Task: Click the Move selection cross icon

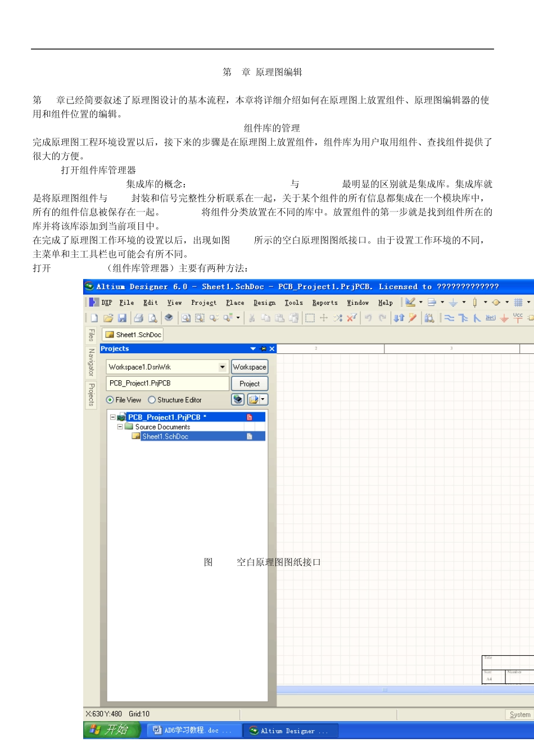Action: (x=324, y=318)
